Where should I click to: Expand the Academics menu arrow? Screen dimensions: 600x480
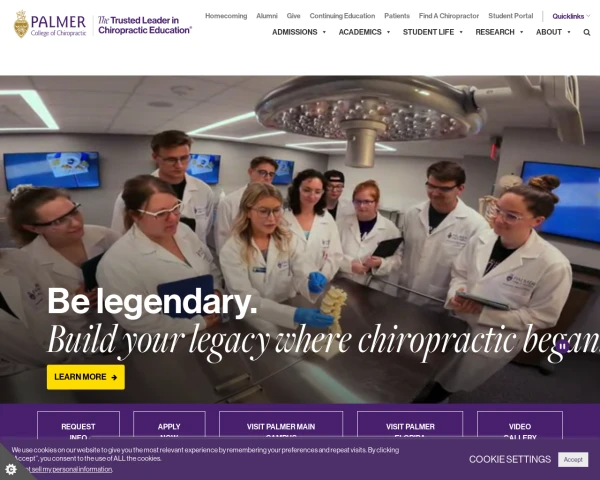coord(388,32)
